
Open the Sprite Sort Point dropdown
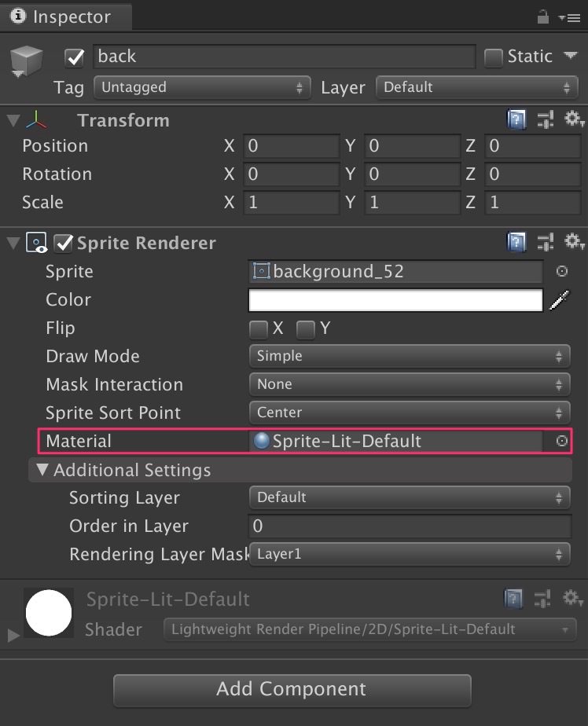[410, 412]
